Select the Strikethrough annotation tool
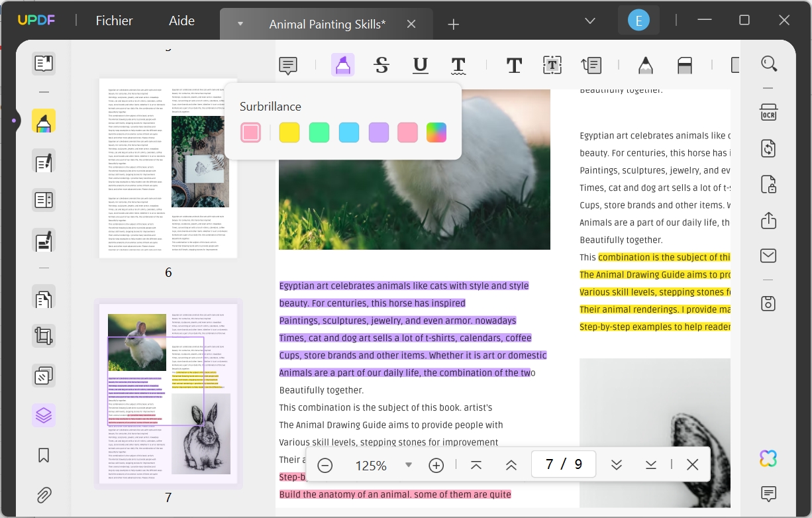Image resolution: width=812 pixels, height=518 pixels. [x=381, y=65]
